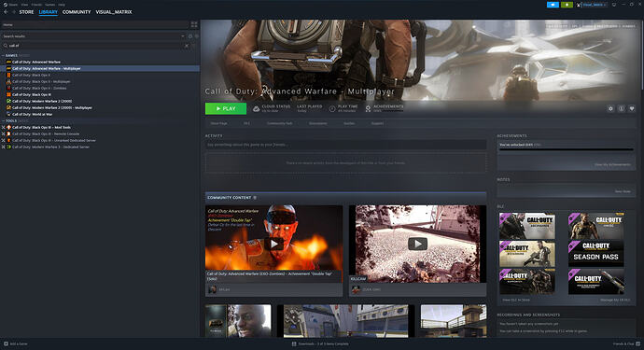This screenshot has width=644, height=350.
Task: Open the DLC link under the Play button
Action: [x=246, y=123]
